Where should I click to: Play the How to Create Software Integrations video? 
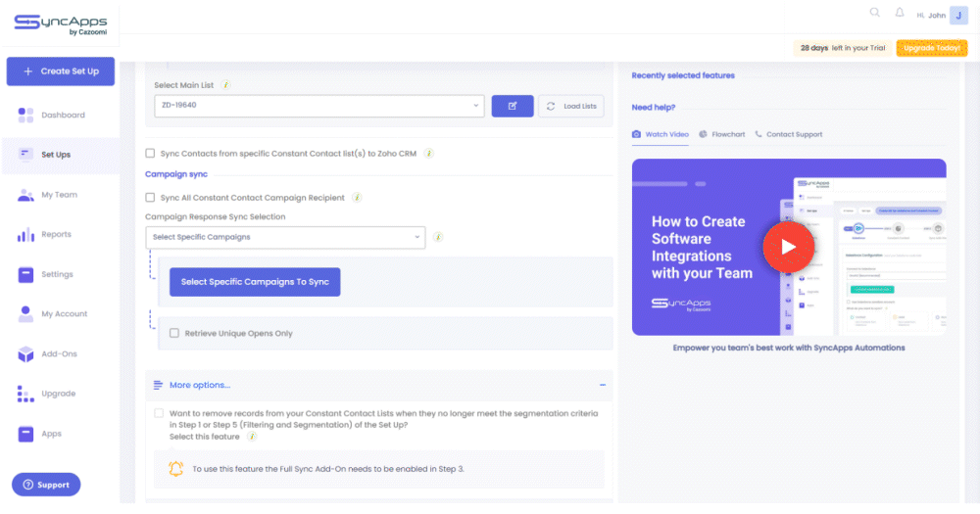pos(788,248)
